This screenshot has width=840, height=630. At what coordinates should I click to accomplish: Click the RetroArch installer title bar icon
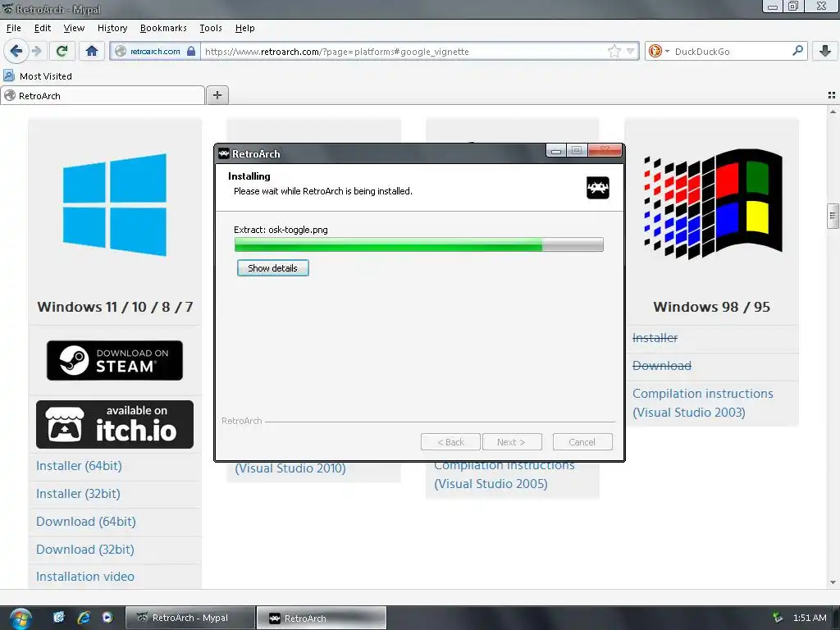[x=224, y=153]
